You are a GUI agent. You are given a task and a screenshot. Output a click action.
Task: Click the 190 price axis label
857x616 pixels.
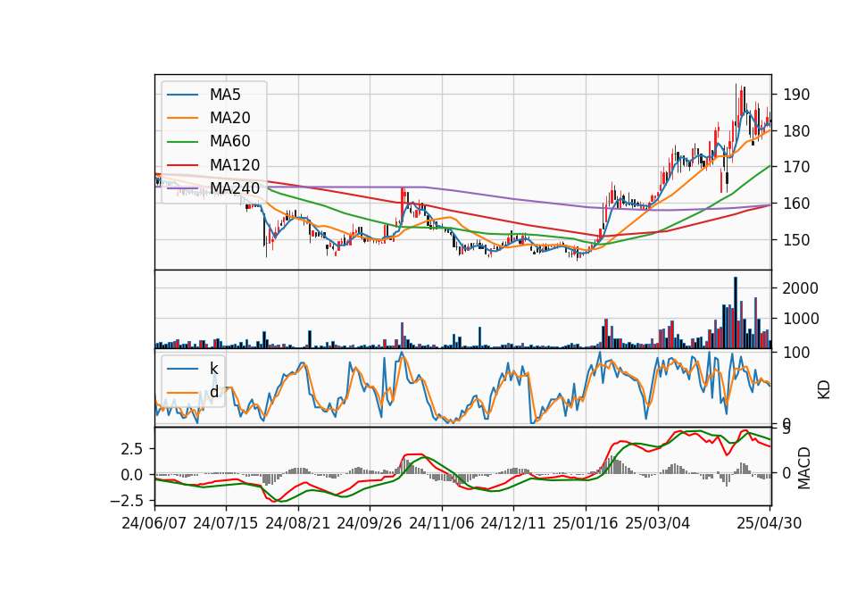pos(795,95)
